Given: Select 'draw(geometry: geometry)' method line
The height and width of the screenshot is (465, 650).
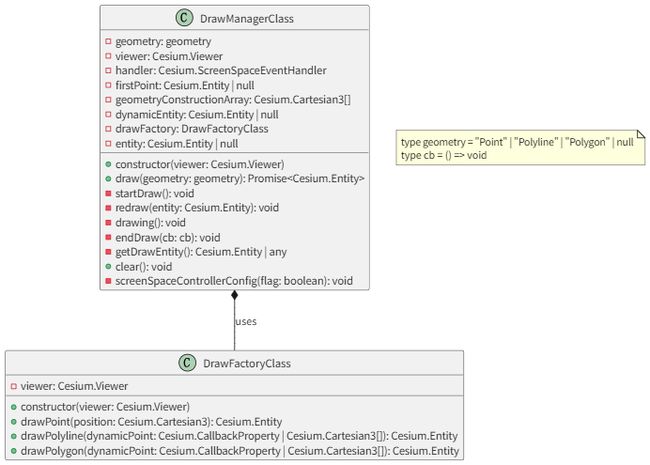Looking at the screenshot, I should [x=240, y=179].
